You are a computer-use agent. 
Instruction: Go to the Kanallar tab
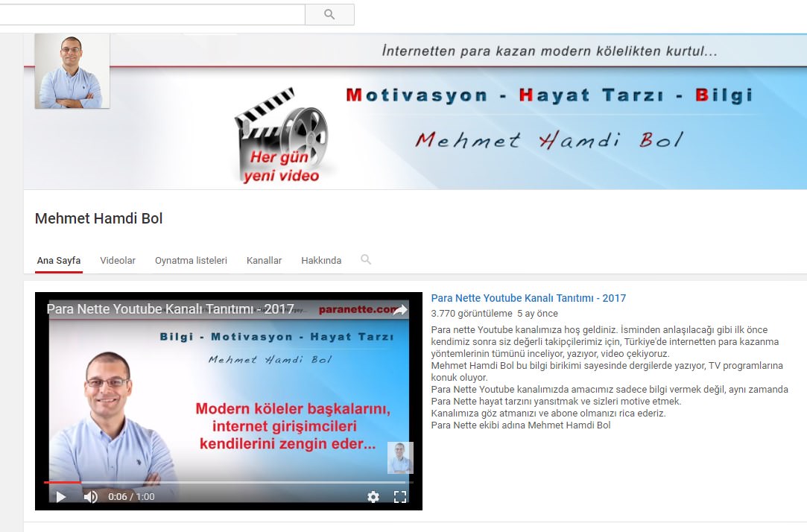click(264, 261)
